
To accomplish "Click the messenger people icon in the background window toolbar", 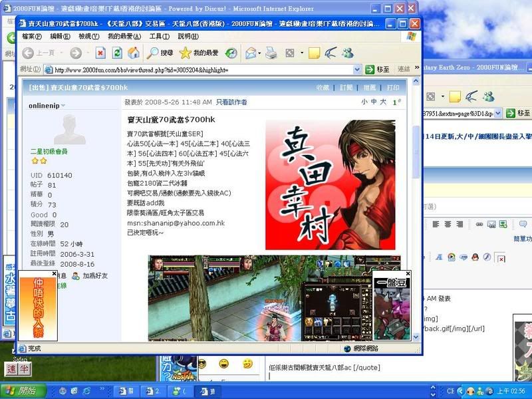I will [x=488, y=96].
